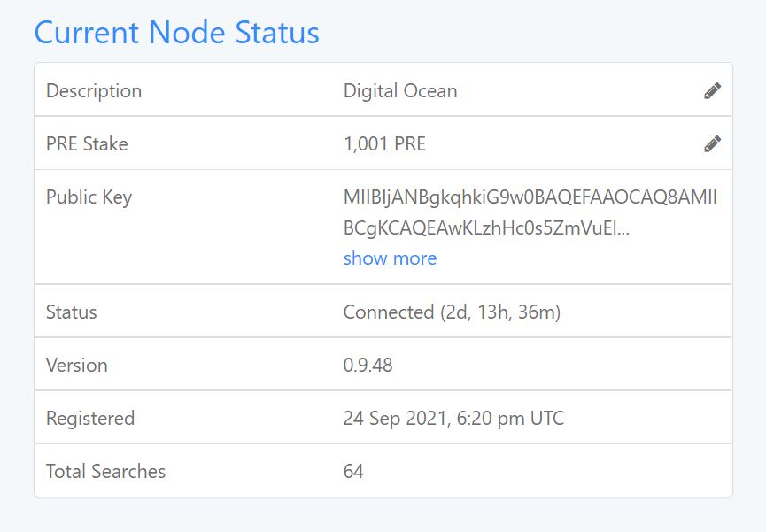The height and width of the screenshot is (532, 766).
Task: Select the Public Key label
Action: pyautogui.click(x=89, y=197)
